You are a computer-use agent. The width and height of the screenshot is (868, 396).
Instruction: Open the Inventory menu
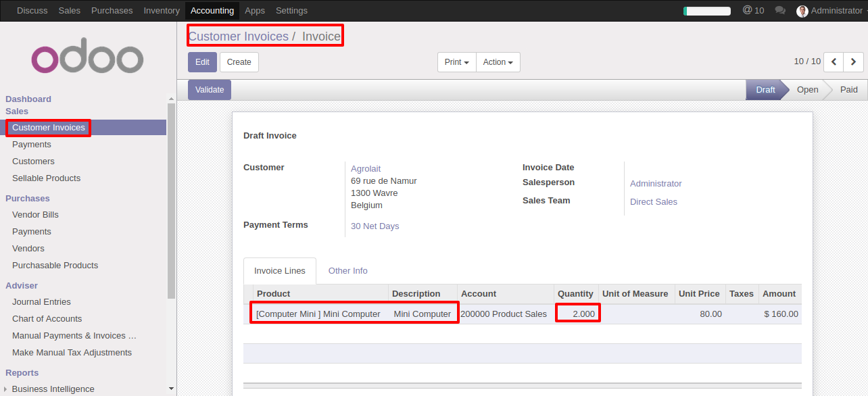point(162,11)
